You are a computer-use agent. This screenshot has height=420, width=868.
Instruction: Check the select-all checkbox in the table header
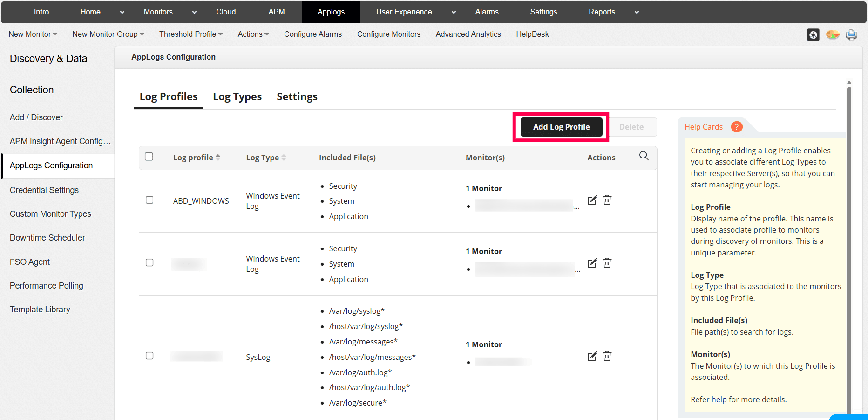tap(149, 157)
